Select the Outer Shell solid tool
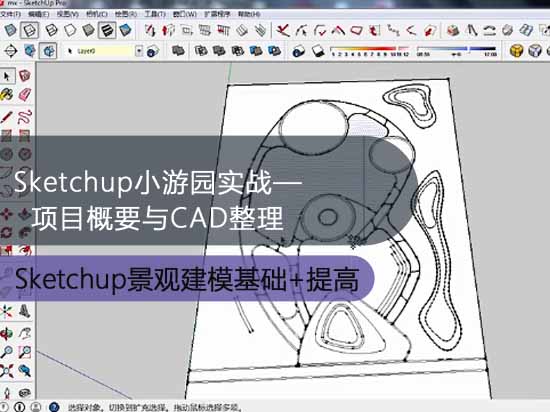The width and height of the screenshot is (550, 412). click(178, 51)
